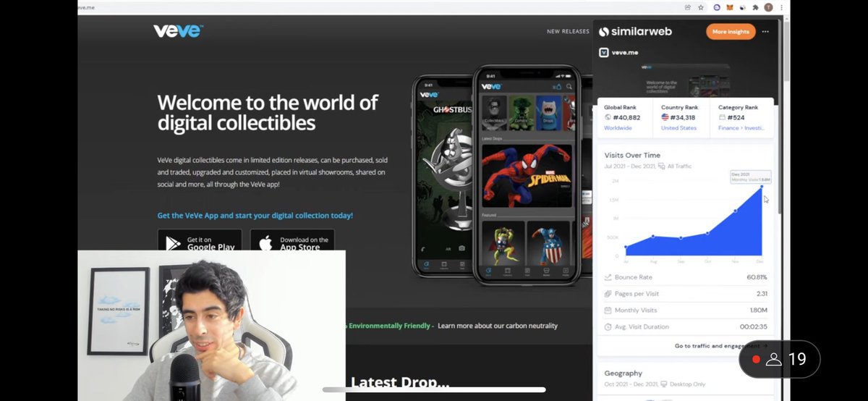Click the Get it on Google Play button
Viewport: 868px width, 401px height.
(200, 243)
